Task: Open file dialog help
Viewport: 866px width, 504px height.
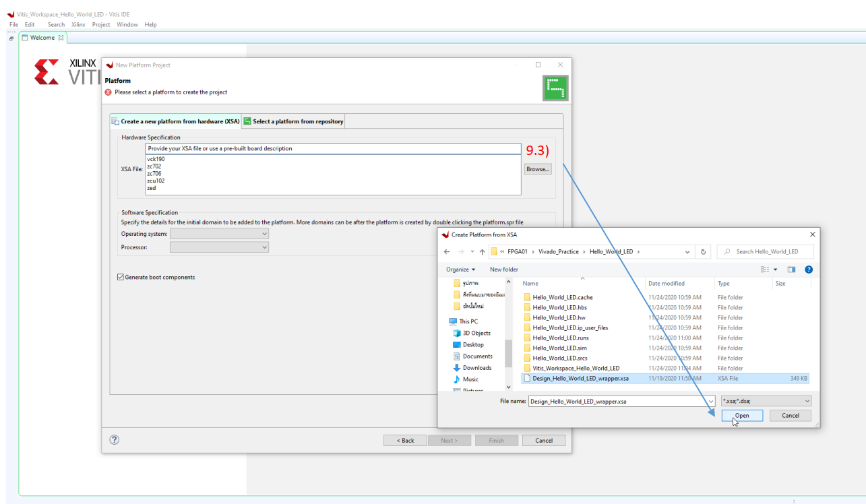Action: [808, 270]
